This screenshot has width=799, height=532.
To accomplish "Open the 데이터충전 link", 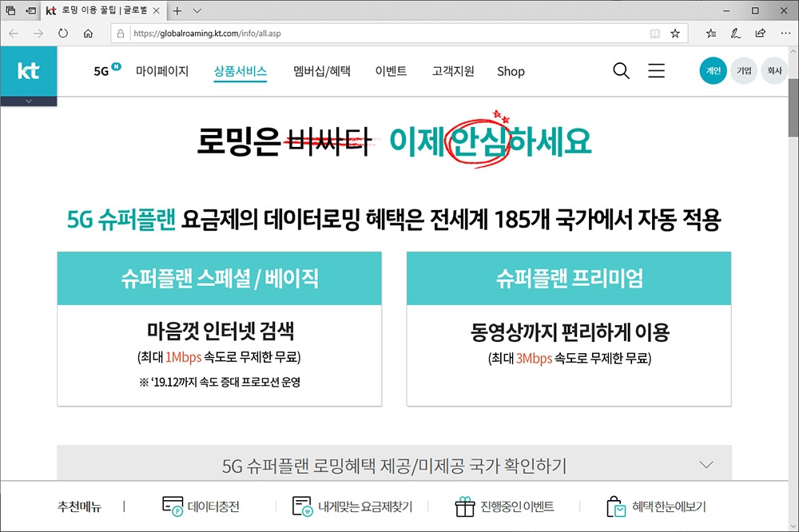I will [213, 506].
